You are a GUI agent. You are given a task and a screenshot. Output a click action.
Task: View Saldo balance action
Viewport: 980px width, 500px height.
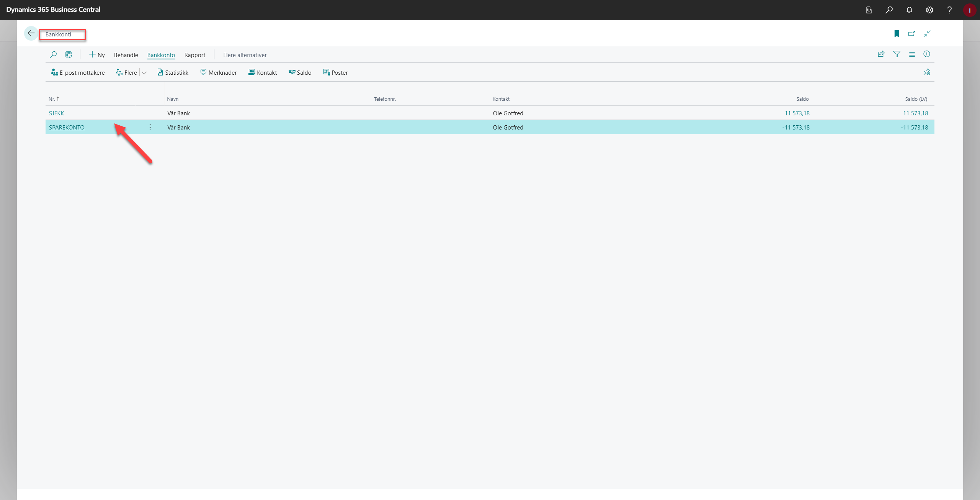(x=300, y=72)
